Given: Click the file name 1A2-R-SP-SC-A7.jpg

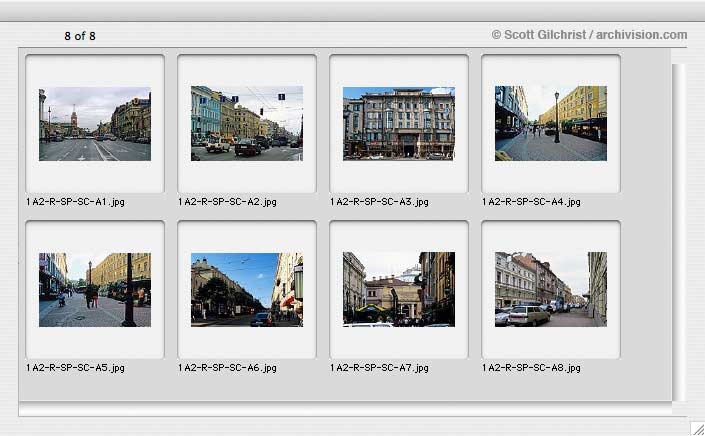Looking at the screenshot, I should coord(379,368).
